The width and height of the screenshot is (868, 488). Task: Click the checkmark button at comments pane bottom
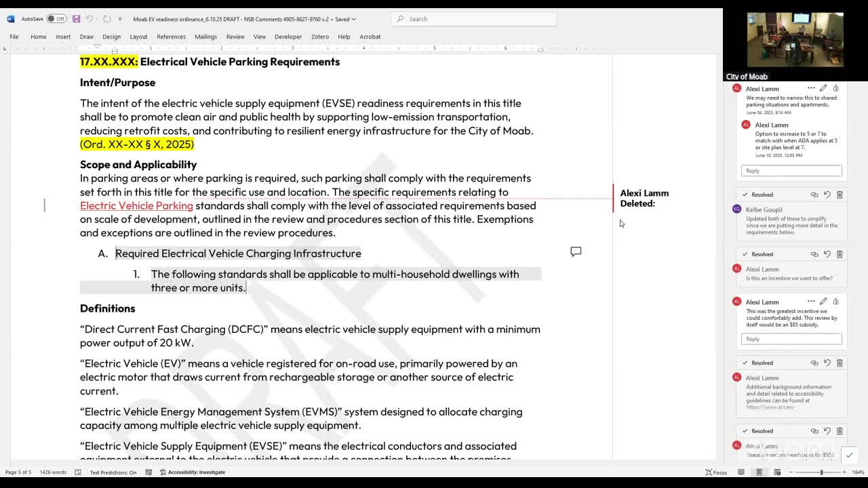849,455
